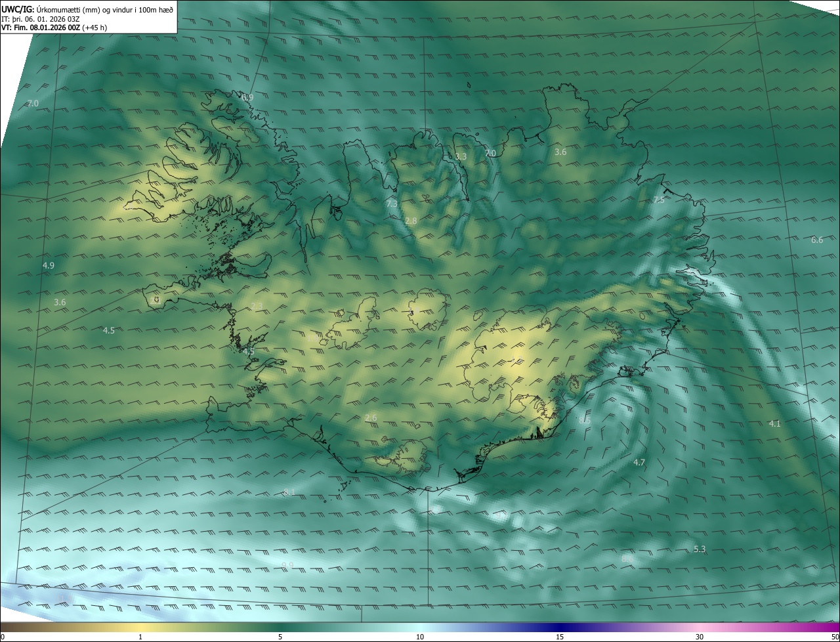Viewport: 840px width, 642px height.
Task: Click the 4.9 value on the map
Action: click(x=48, y=265)
